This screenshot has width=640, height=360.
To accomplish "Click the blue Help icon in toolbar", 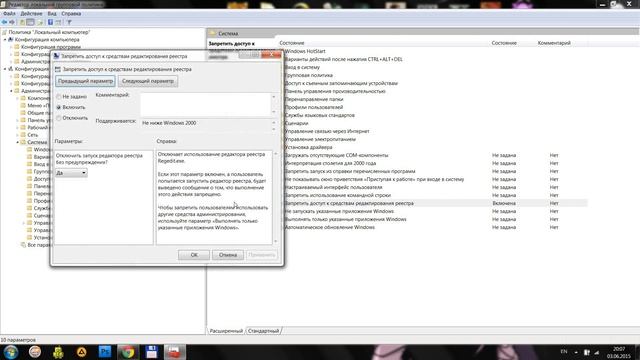I will 50,22.
